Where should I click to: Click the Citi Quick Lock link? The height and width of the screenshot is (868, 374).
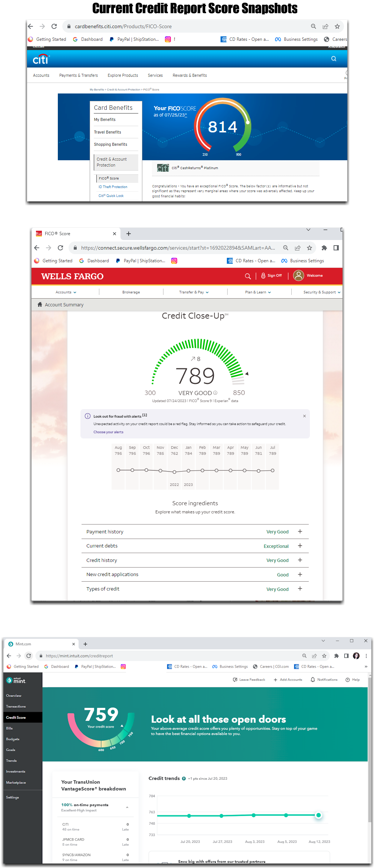point(111,196)
